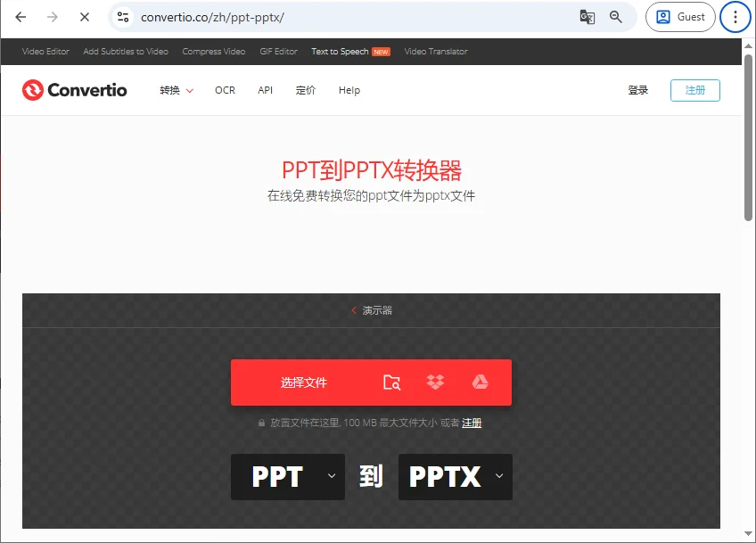Viewport: 756px width, 543px height.
Task: Upload a file from Google Drive
Action: 480,382
